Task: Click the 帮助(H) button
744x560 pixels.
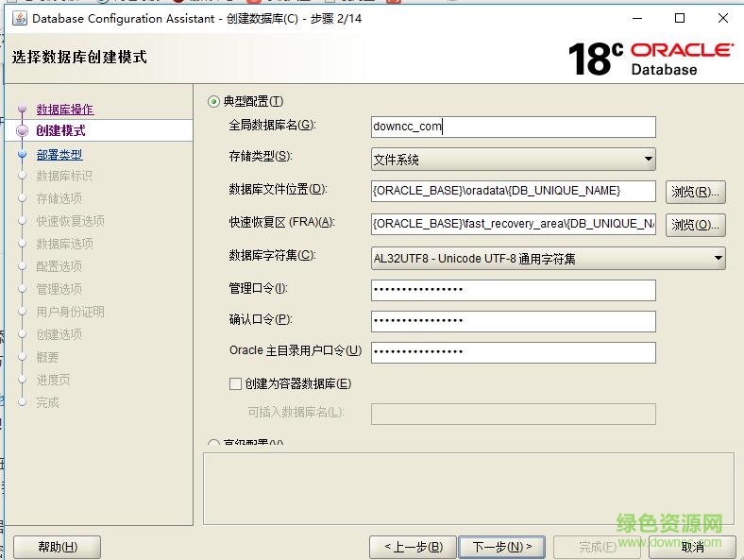Action: (x=57, y=547)
